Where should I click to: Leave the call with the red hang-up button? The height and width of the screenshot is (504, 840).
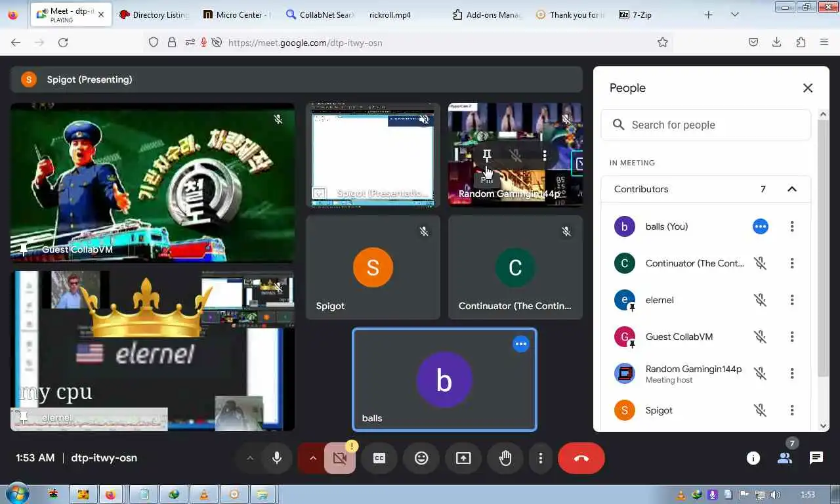(x=581, y=458)
